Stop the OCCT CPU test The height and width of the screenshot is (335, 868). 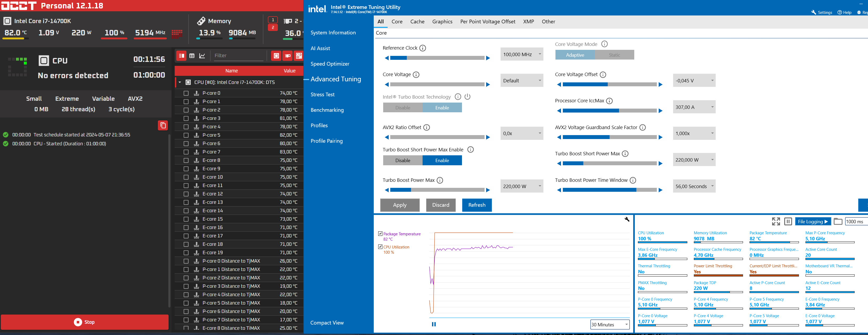(85, 322)
